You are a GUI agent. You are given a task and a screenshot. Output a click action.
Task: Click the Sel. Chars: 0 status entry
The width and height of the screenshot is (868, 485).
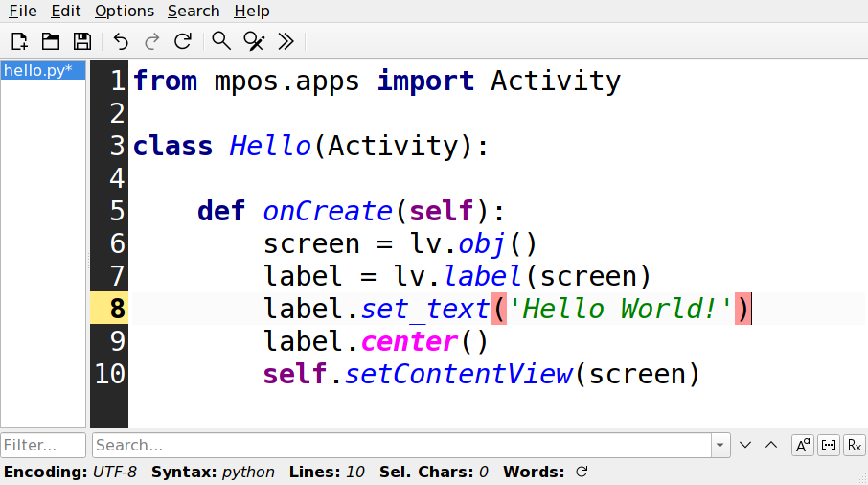tap(433, 472)
